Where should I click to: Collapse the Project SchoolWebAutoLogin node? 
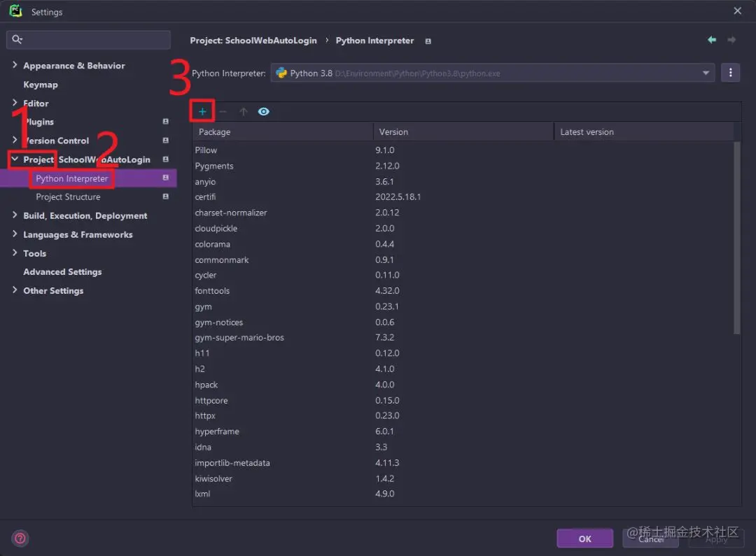15,159
